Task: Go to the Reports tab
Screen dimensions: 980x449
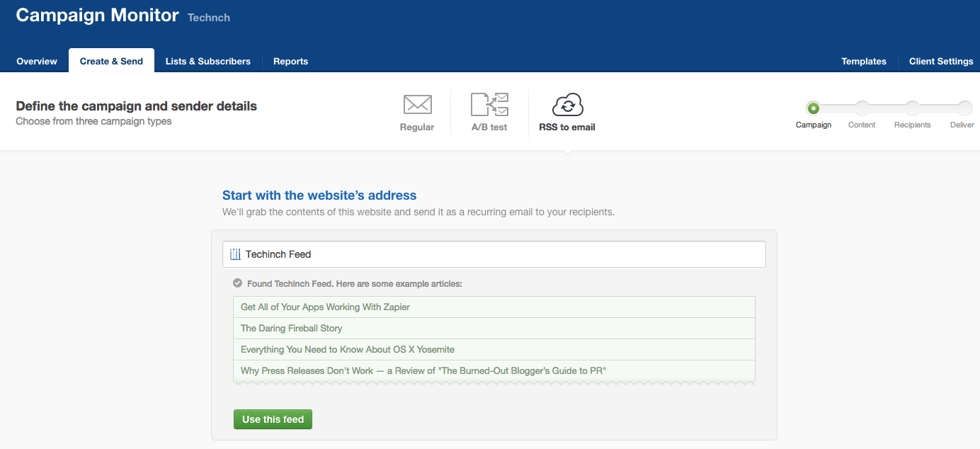Action: (290, 61)
